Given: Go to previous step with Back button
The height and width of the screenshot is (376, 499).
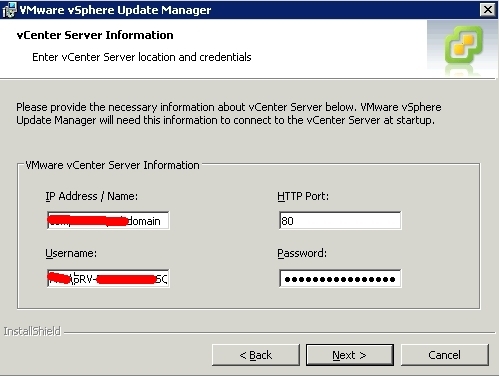Looking at the screenshot, I should (x=256, y=355).
